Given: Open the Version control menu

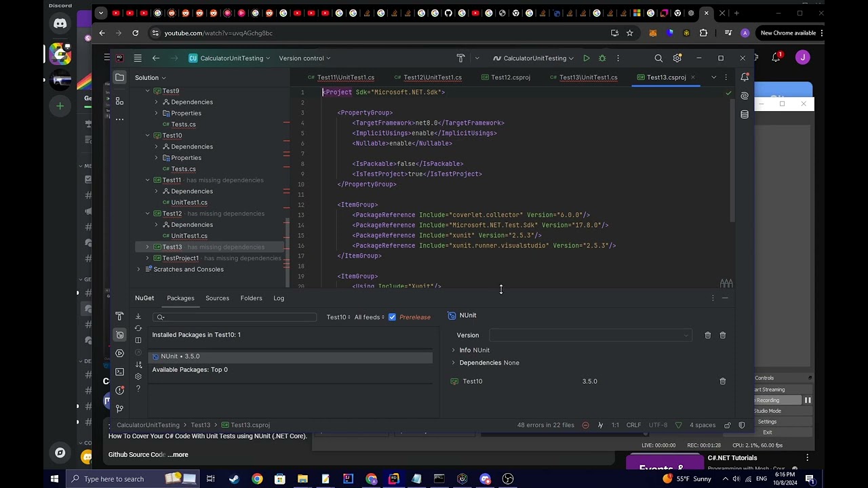Looking at the screenshot, I should (x=304, y=58).
